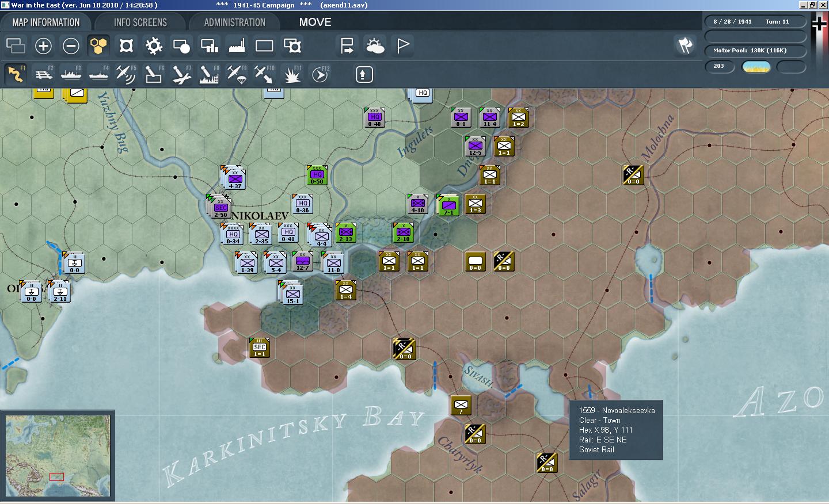The image size is (829, 504).
Task: Open the Map Information tab
Action: 46,22
